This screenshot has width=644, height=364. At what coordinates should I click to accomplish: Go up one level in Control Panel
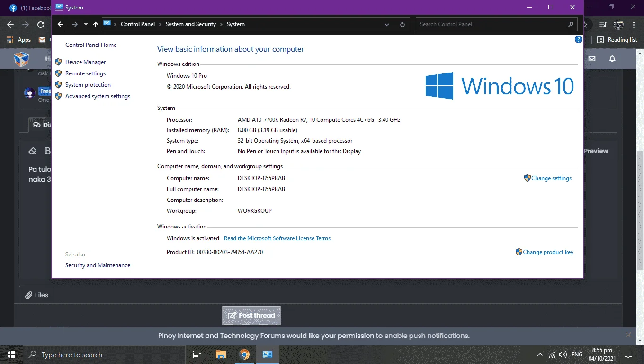pyautogui.click(x=95, y=24)
